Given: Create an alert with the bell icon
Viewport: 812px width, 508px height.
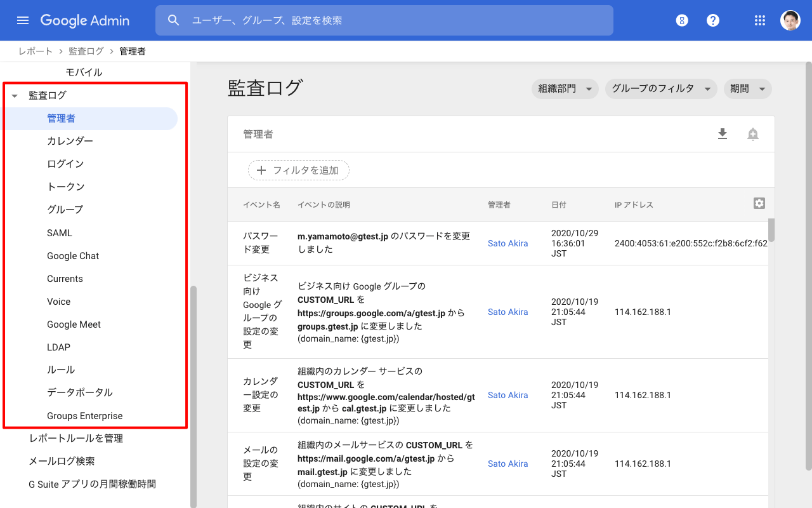Looking at the screenshot, I should click(x=753, y=134).
